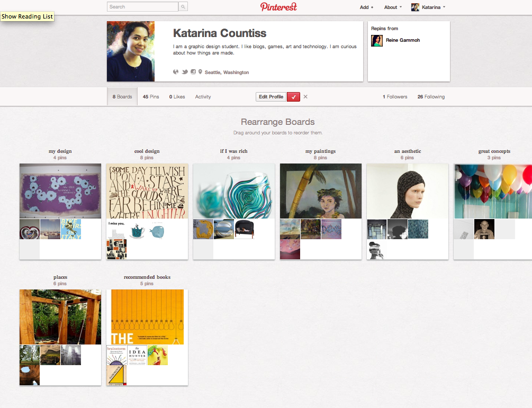
Task: Select the recommended books board cover
Action: point(147,316)
